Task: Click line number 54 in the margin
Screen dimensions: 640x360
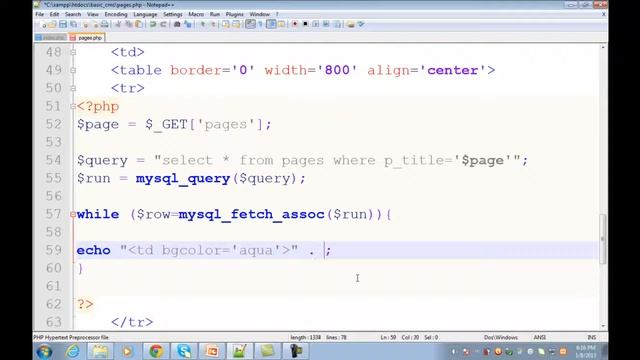Action: point(53,160)
